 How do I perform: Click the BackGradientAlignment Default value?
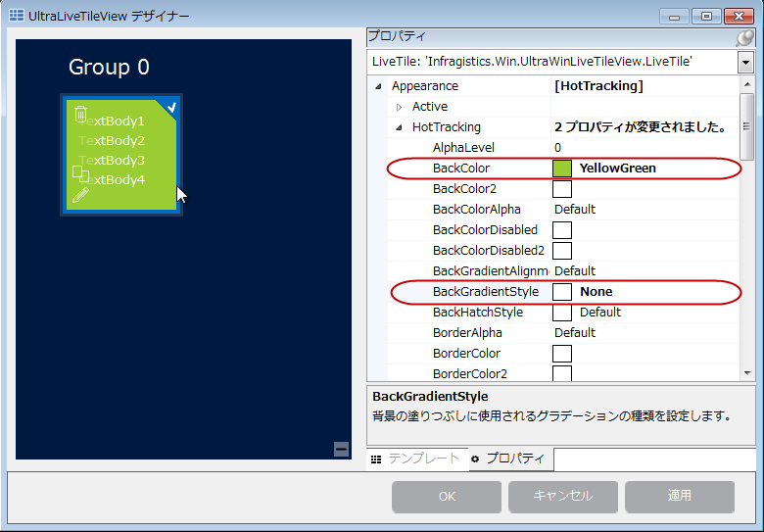575,270
